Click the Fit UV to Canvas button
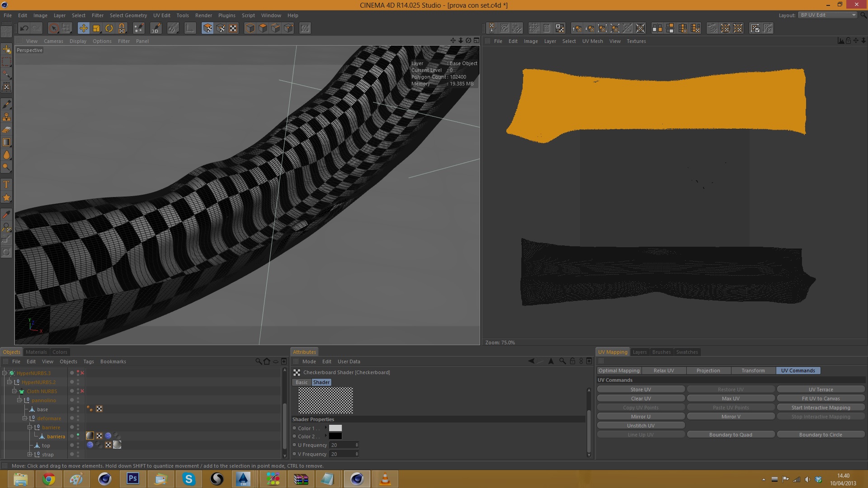Image resolution: width=868 pixels, height=488 pixels. click(x=821, y=399)
